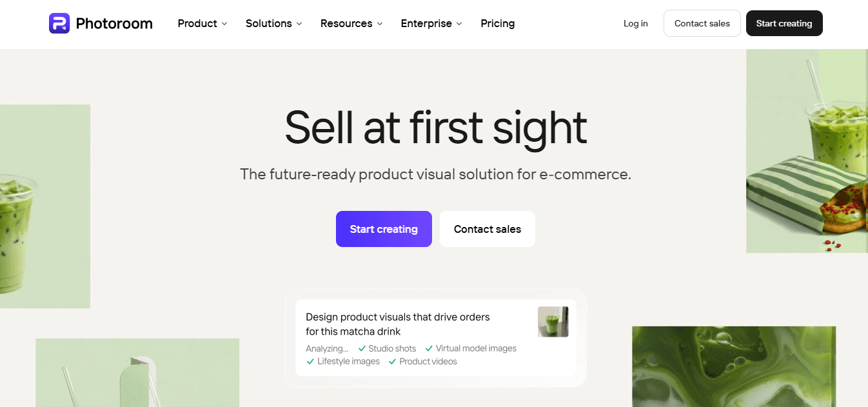Screen dimensions: 868x407
Task: Open the Enterprise menu item
Action: pos(426,23)
